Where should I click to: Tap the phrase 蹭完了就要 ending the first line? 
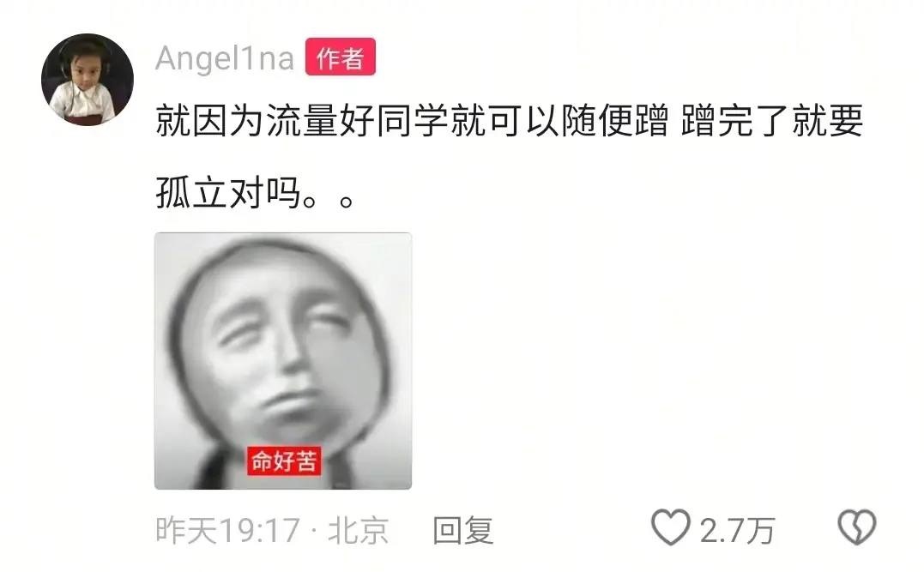click(772, 121)
